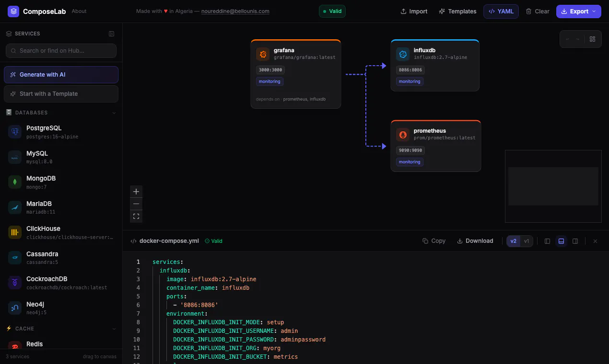Click the ComposeLab logo icon
Viewport: 609px width, 364px height.
[x=13, y=11]
